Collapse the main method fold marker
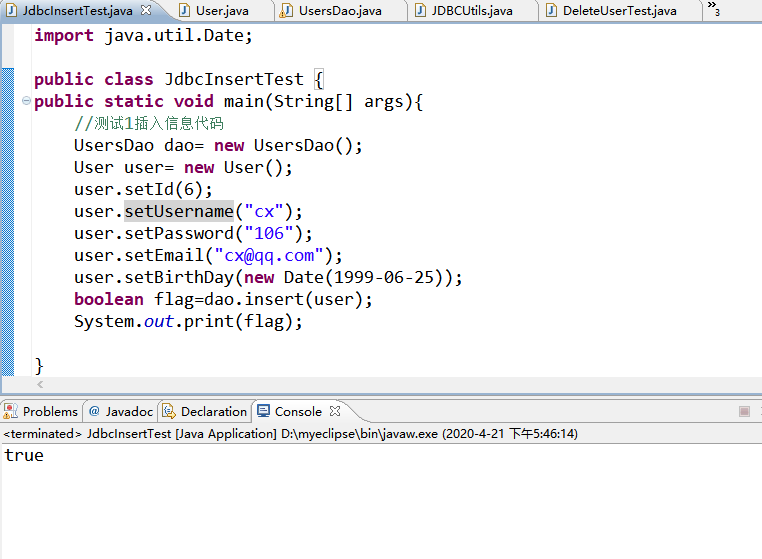Image resolution: width=762 pixels, height=559 pixels. tap(26, 101)
